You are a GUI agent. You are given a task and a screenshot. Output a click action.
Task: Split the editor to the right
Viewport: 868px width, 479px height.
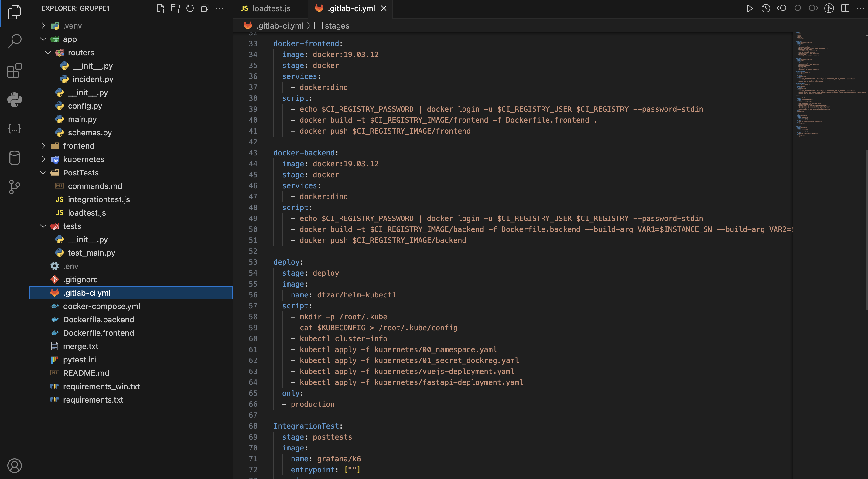point(845,8)
